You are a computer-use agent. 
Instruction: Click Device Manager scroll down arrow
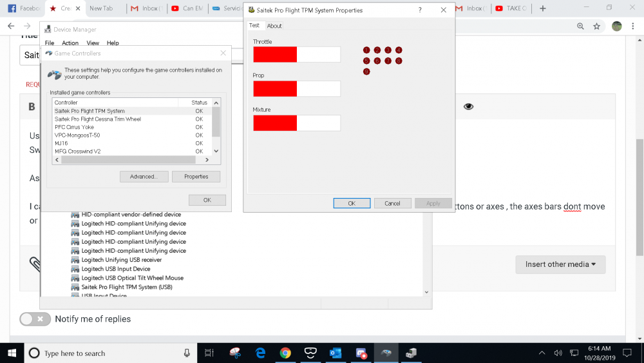pos(426,292)
